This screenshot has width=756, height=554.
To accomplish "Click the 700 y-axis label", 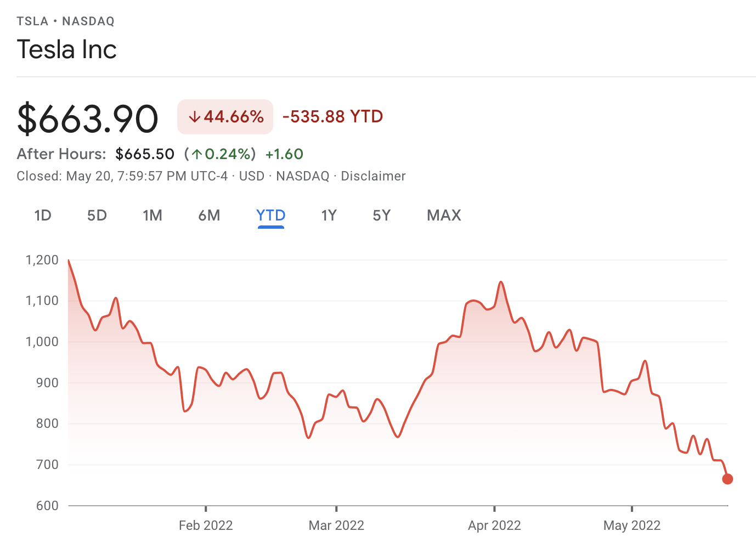I will pyautogui.click(x=47, y=465).
